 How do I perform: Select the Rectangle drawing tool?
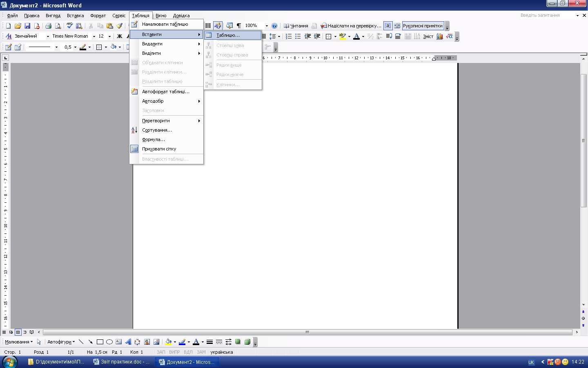click(100, 342)
